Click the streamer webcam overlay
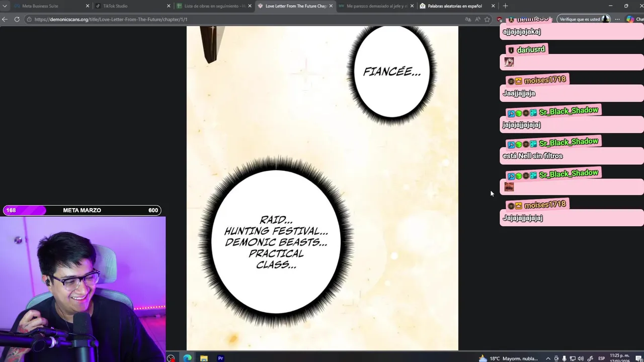Screen dimensions: 644x362 click(83, 289)
